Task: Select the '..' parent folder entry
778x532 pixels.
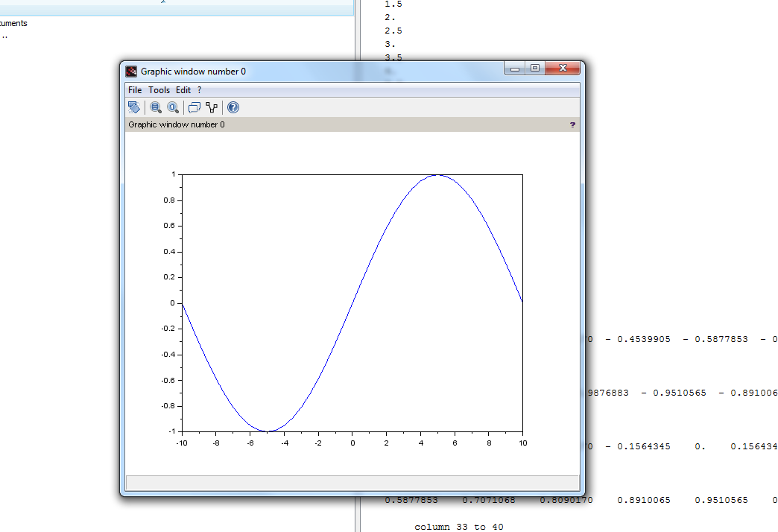Action: click(4, 36)
